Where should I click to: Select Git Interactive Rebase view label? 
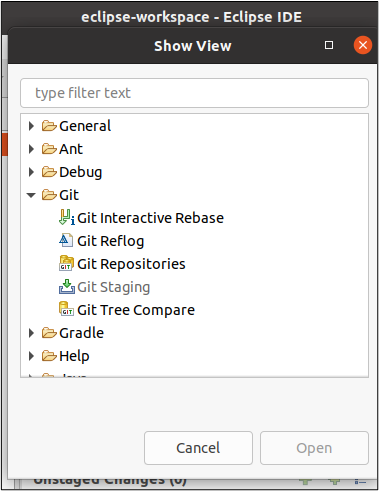[x=150, y=218]
